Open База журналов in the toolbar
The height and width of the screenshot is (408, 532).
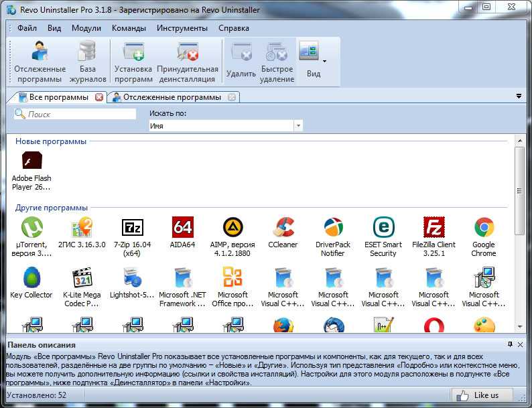tap(88, 62)
